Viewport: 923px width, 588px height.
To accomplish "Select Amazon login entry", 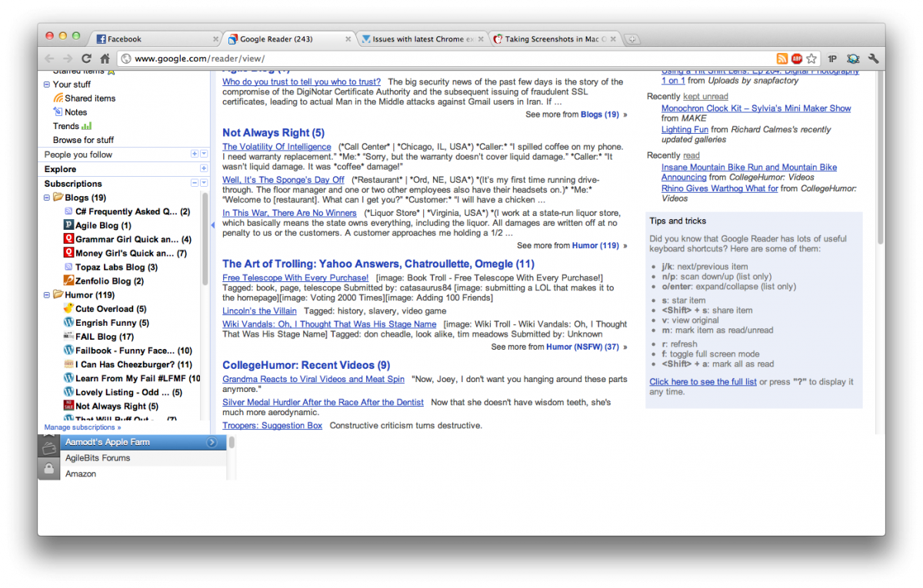I will tap(143, 473).
